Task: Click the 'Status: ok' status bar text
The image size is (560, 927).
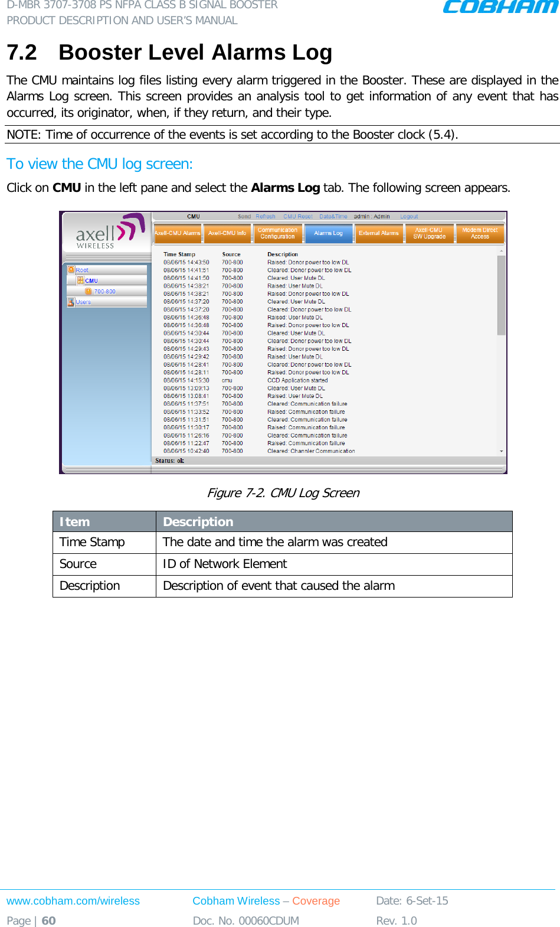Action: coord(170,461)
